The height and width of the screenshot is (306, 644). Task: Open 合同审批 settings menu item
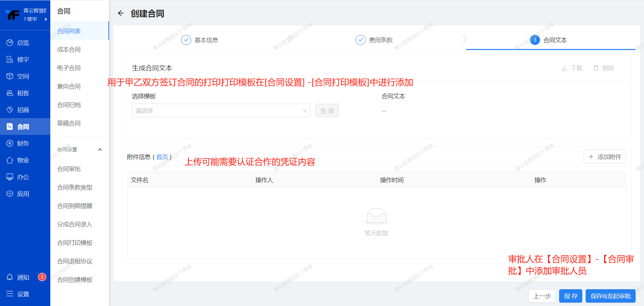[x=69, y=169]
